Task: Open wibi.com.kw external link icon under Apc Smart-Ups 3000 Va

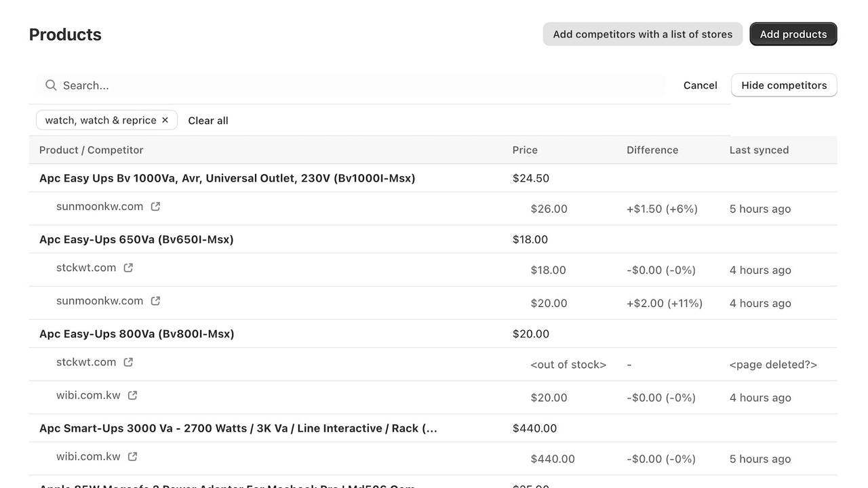Action: pyautogui.click(x=132, y=456)
